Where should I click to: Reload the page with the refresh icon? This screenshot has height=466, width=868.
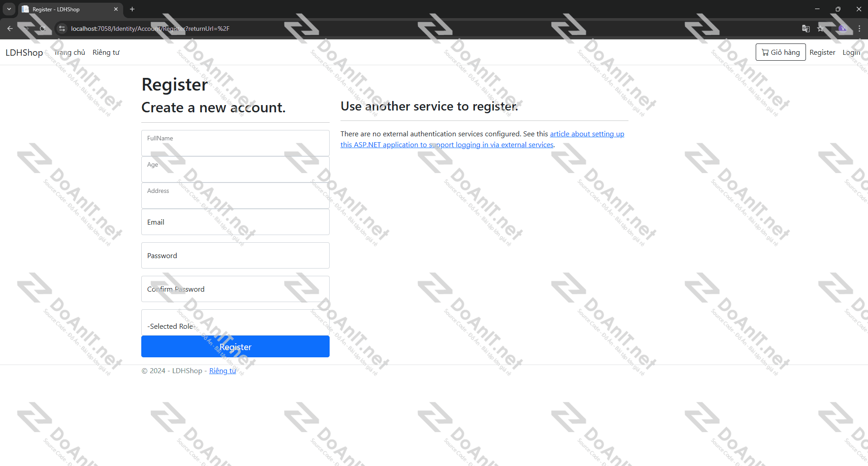[x=43, y=29]
